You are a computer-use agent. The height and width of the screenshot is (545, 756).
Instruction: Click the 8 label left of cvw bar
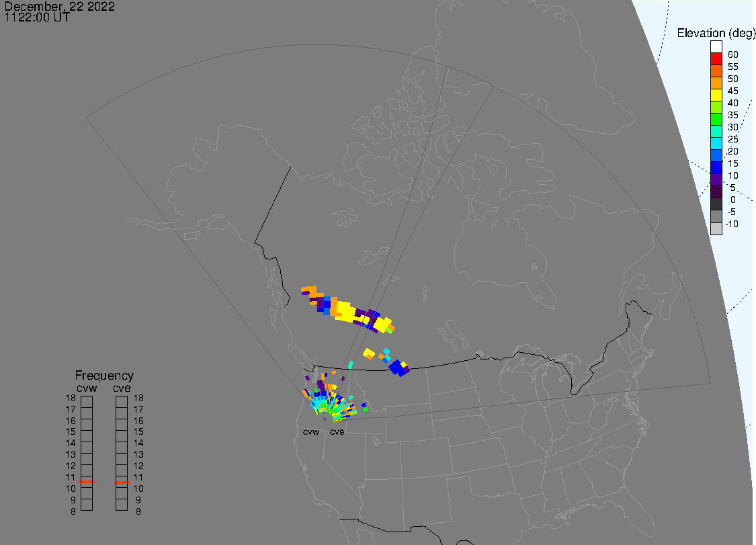tap(73, 511)
